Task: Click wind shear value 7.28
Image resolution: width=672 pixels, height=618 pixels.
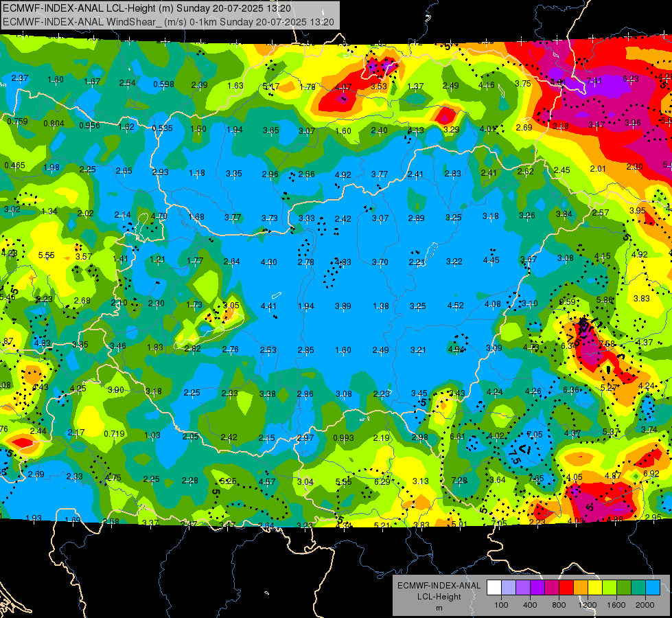Action: (x=459, y=481)
